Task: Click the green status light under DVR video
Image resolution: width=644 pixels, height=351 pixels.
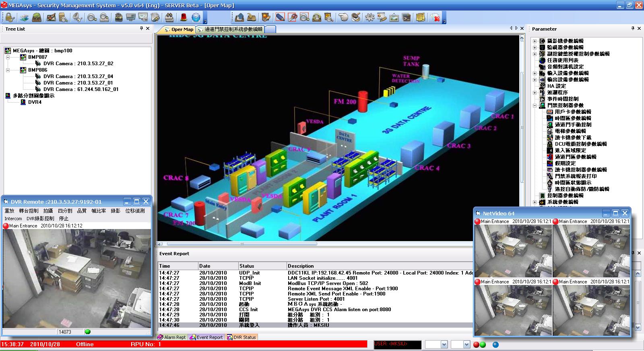Action: pyautogui.click(x=88, y=332)
